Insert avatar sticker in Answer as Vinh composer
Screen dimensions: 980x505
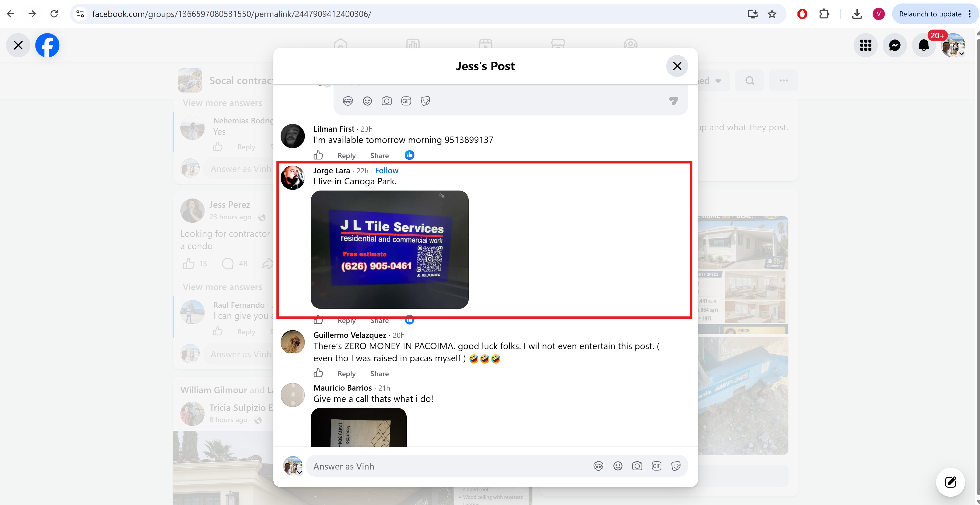[x=598, y=466]
